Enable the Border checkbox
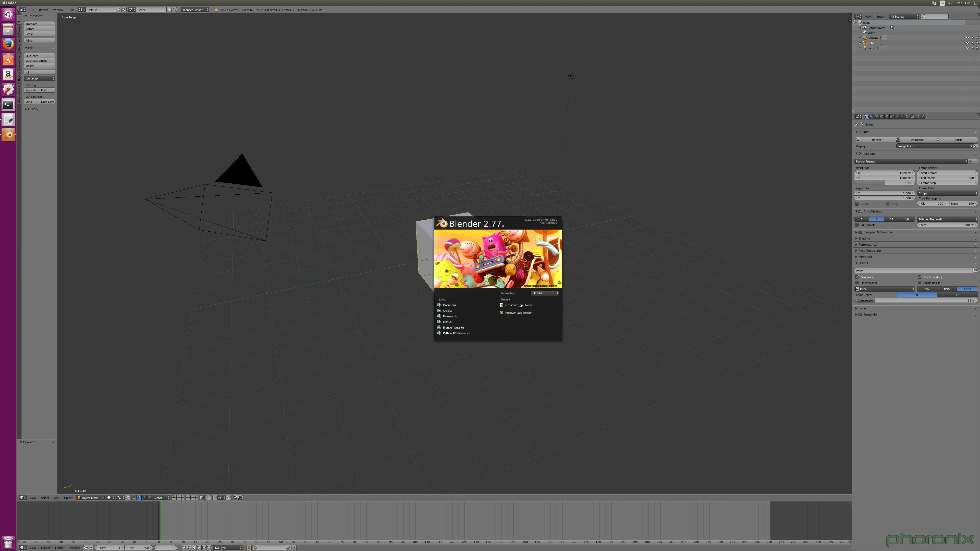Screen dimensions: 980x551 [857, 204]
